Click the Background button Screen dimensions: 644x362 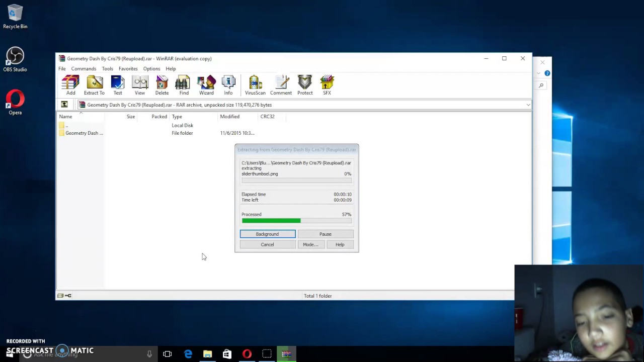click(267, 234)
